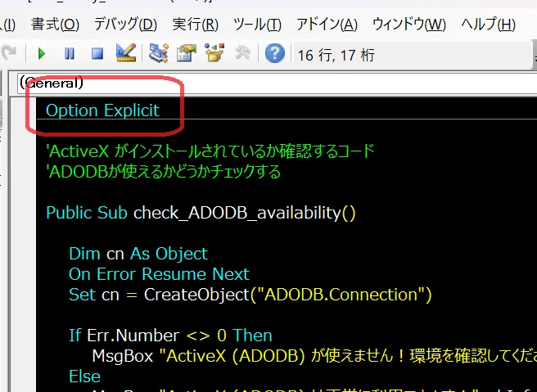Click the Option Explicit line

coord(103,110)
